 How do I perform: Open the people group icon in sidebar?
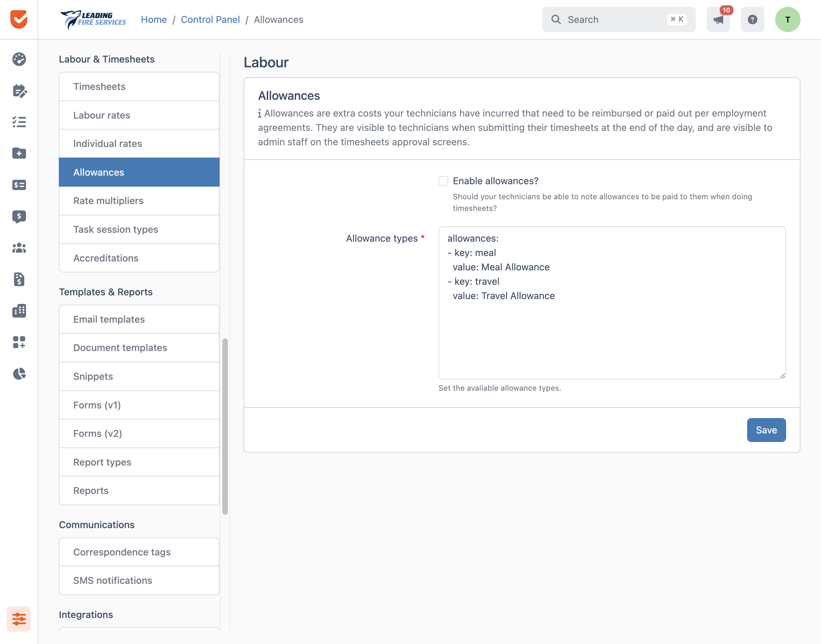19,248
